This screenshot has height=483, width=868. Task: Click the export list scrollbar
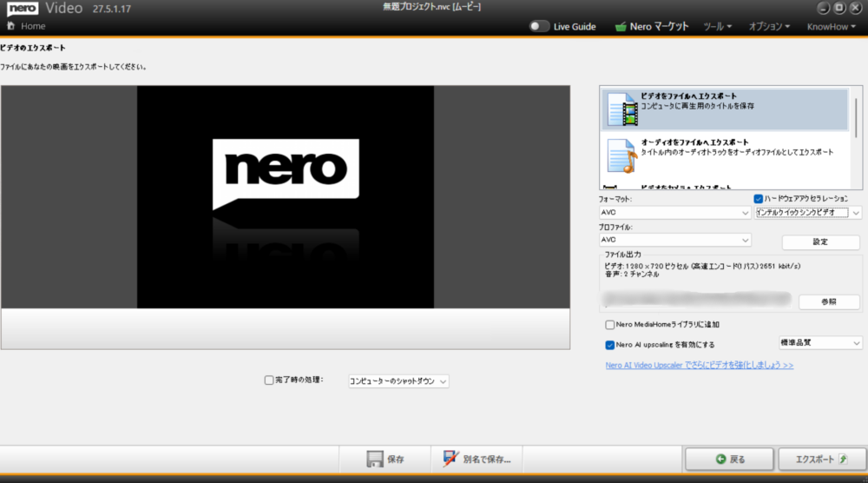coord(857,117)
